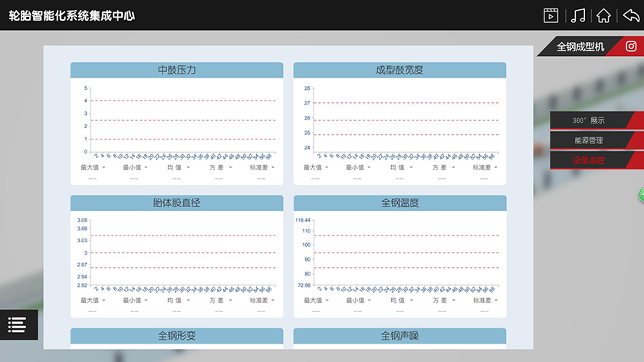Expand 均值 dropdown under 胎体股直径 chart
644x362 pixels.
[177, 300]
